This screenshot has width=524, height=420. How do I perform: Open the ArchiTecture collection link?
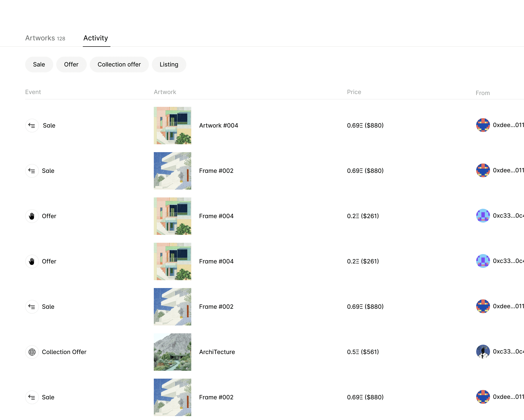[x=217, y=352]
